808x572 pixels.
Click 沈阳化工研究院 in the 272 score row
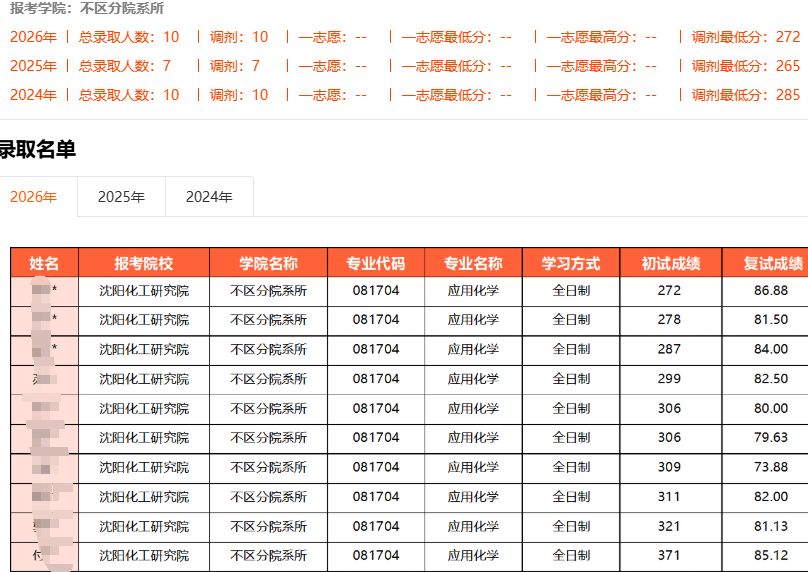pyautogui.click(x=144, y=291)
